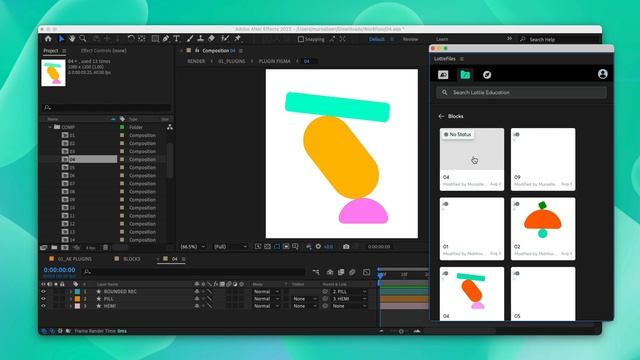Open the LottieFiles discover compass icon
Viewport: 640px width, 360px height.
coord(487,75)
